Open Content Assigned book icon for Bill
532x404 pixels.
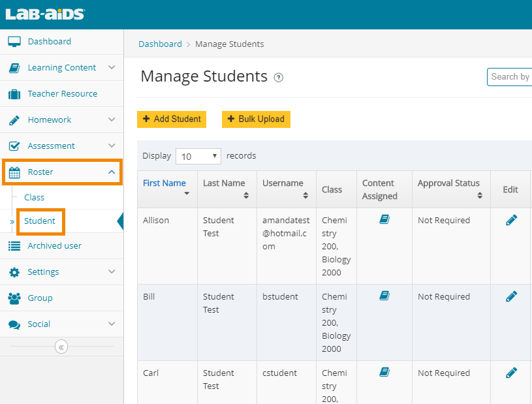(384, 296)
